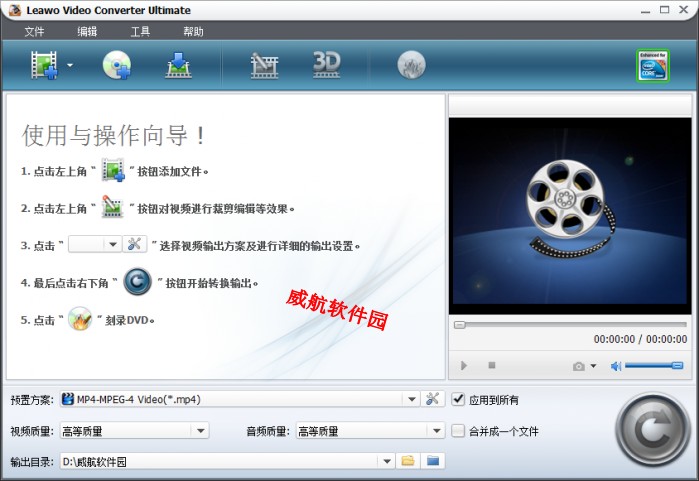Screen dimensions: 699x481
Task: Open the Add Video dropdown arrow
Action: 70,65
